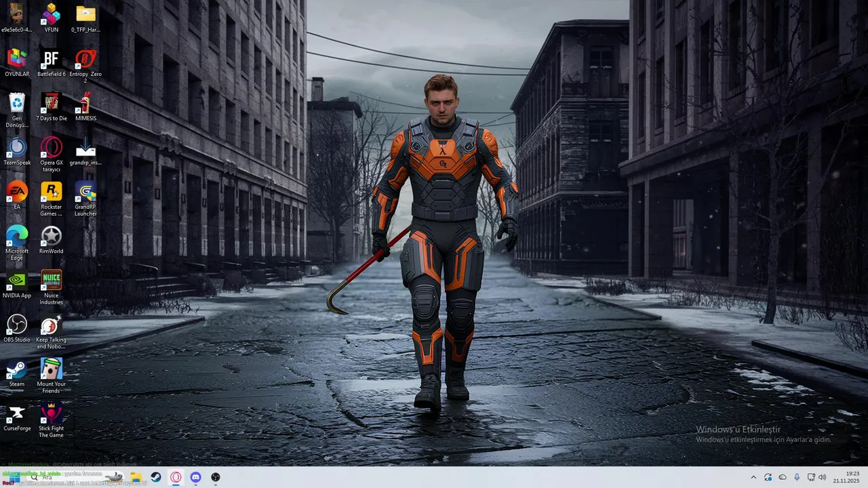
Task: Select the VFUN desktop shortcut
Action: pyautogui.click(x=51, y=18)
